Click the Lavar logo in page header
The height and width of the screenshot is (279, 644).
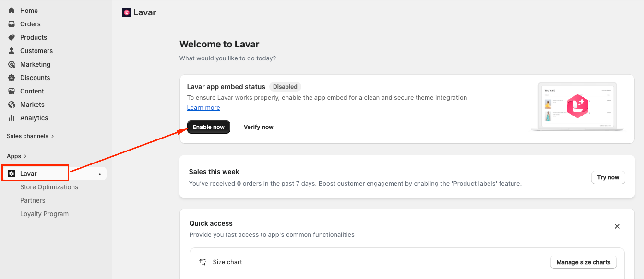[x=127, y=12]
